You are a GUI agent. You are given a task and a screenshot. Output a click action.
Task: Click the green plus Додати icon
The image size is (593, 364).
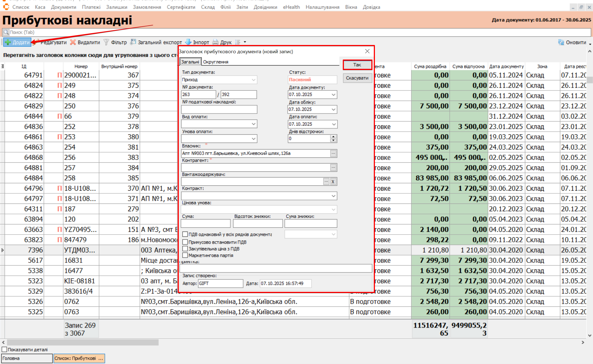(8, 42)
